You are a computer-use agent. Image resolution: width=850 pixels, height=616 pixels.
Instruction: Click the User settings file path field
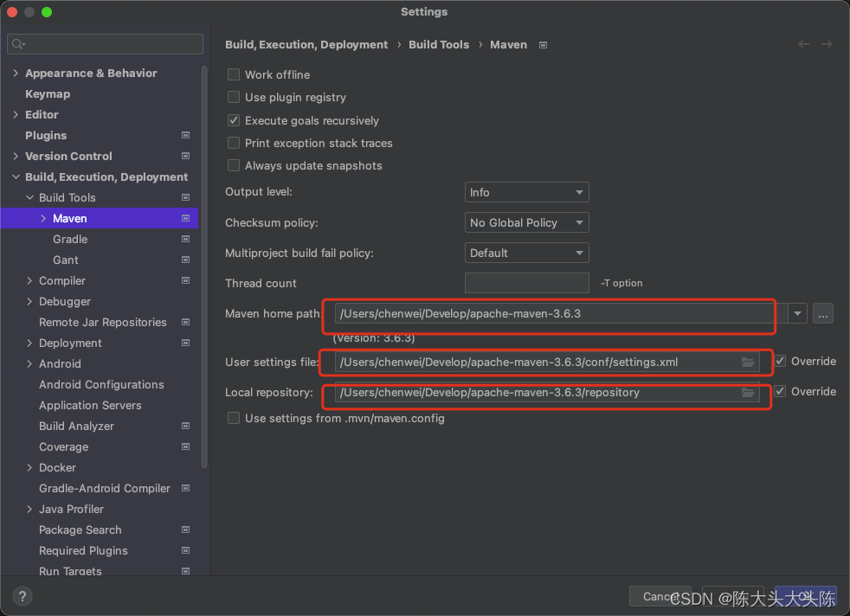[546, 362]
